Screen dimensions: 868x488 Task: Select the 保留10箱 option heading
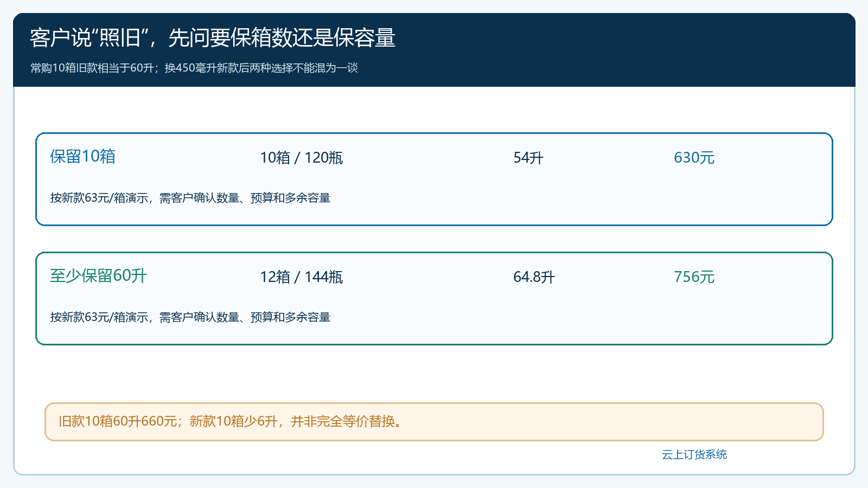tap(83, 156)
